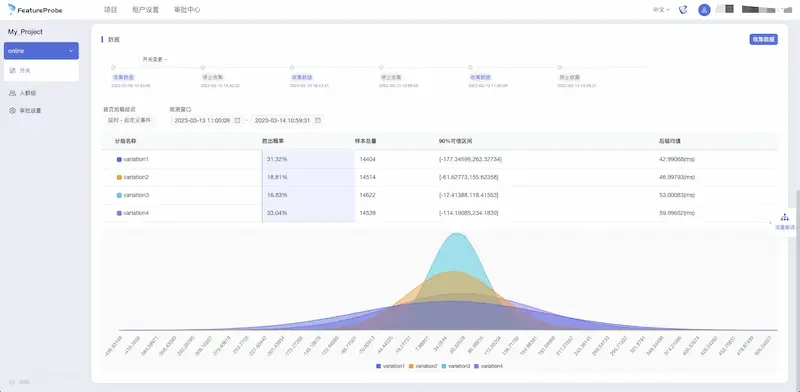
Task: Open the 开关 toggles sidebar icon
Action: (x=12, y=70)
